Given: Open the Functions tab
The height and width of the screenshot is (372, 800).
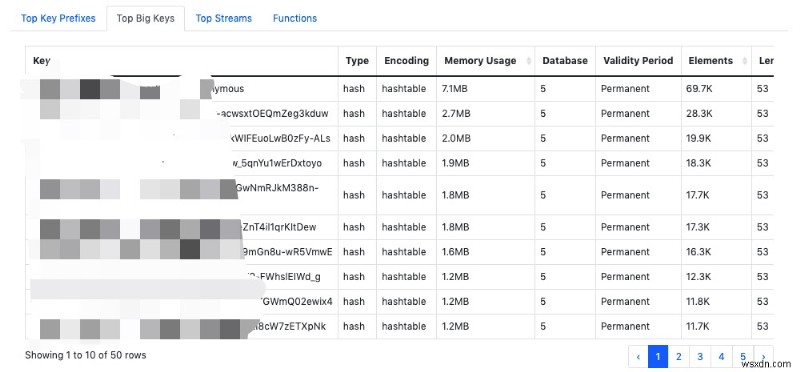Looking at the screenshot, I should coord(295,18).
